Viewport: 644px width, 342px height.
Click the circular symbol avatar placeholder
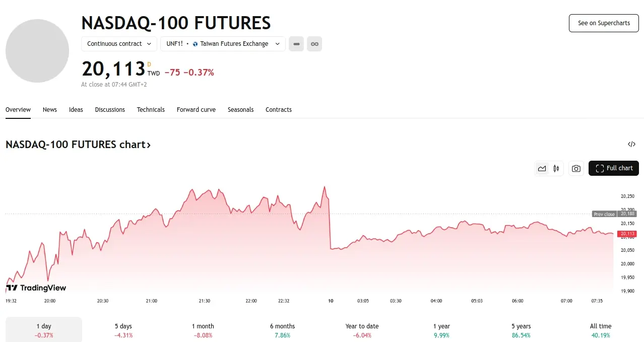tap(37, 50)
